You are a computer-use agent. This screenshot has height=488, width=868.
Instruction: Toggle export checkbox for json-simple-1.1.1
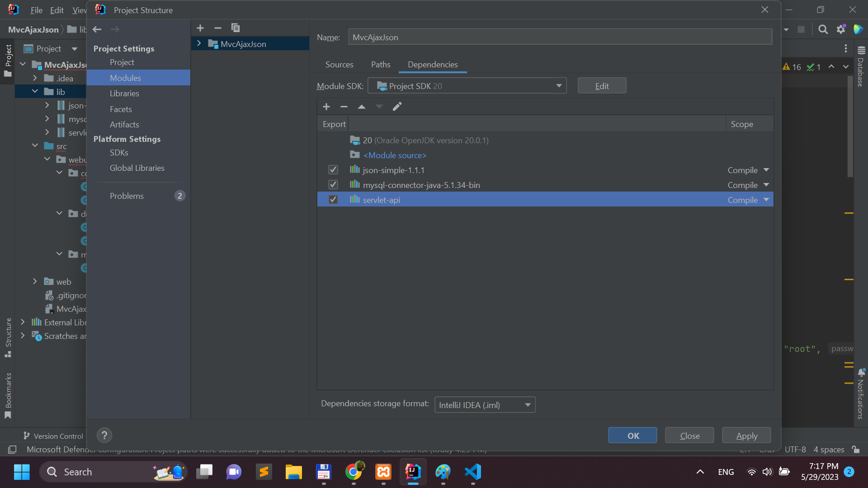coord(333,170)
